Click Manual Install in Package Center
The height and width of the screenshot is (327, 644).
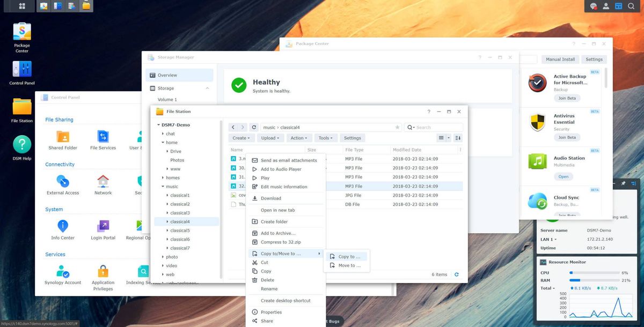click(x=560, y=59)
